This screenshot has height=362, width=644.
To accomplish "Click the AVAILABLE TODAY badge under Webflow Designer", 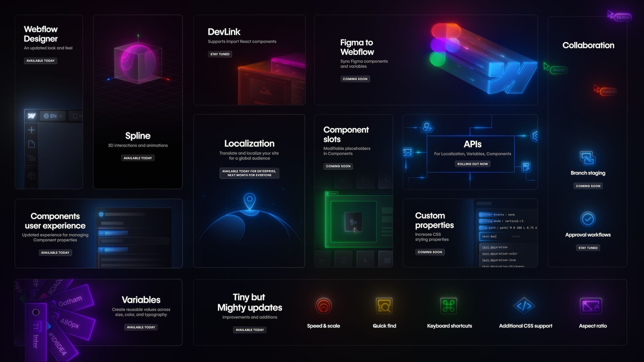I will click(40, 60).
